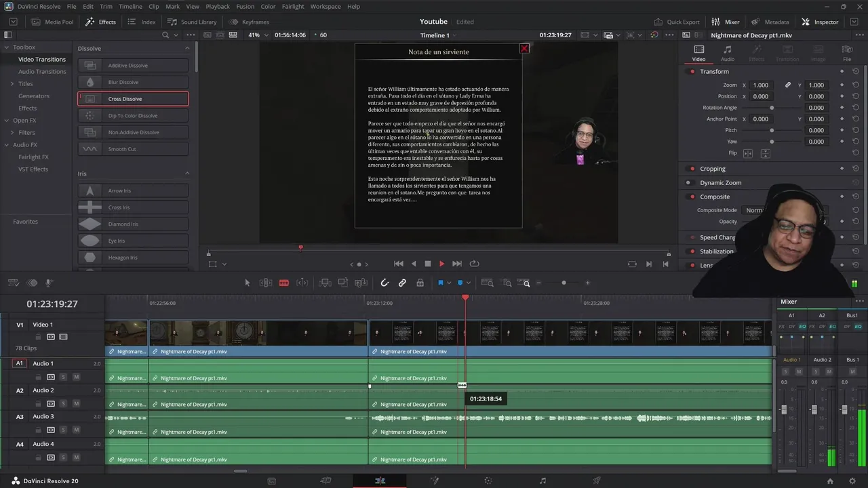Screen dimensions: 868x488
Task: Click Full Extent Zoom icon
Action: coord(487,283)
